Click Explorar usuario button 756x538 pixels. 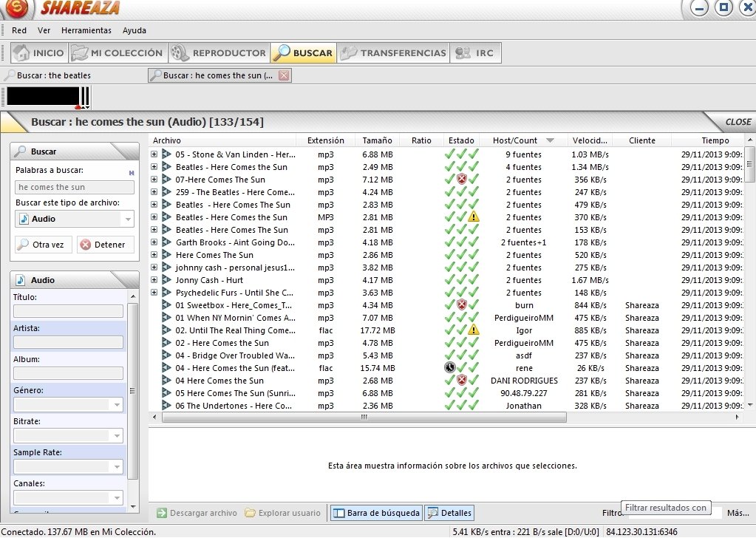282,513
